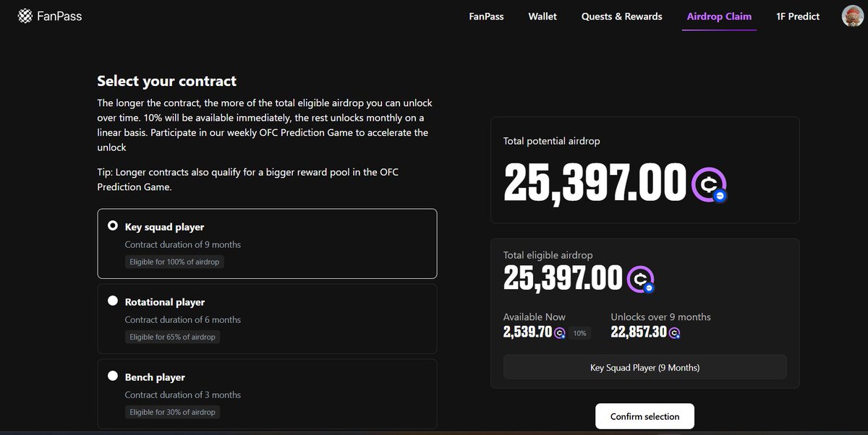Select the Bench player radio button
The height and width of the screenshot is (435, 868).
[113, 376]
